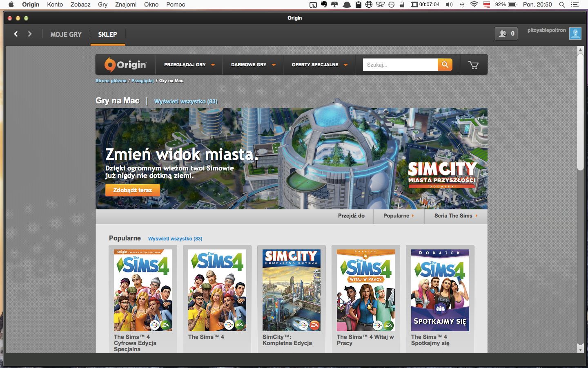
Task: Click the Wi-Fi status icon
Action: click(474, 4)
